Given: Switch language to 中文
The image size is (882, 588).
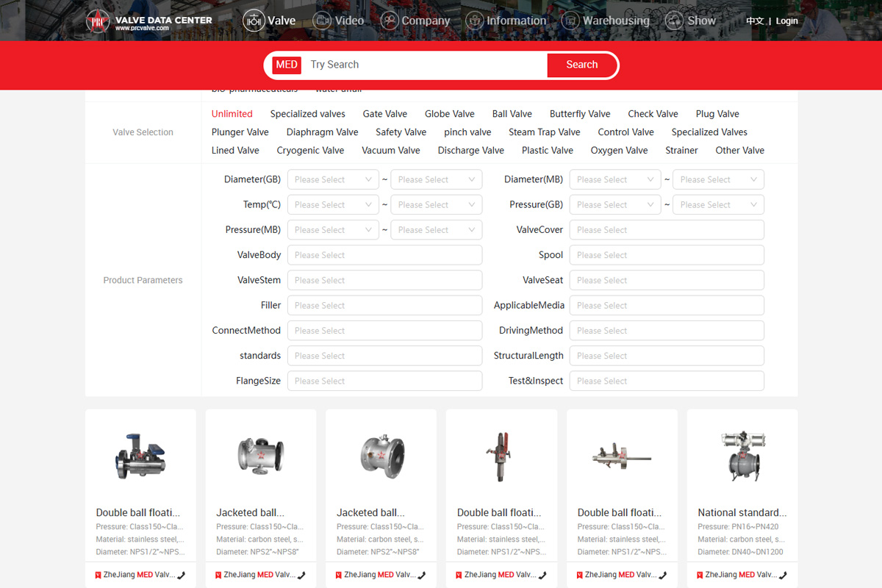Looking at the screenshot, I should click(x=755, y=21).
